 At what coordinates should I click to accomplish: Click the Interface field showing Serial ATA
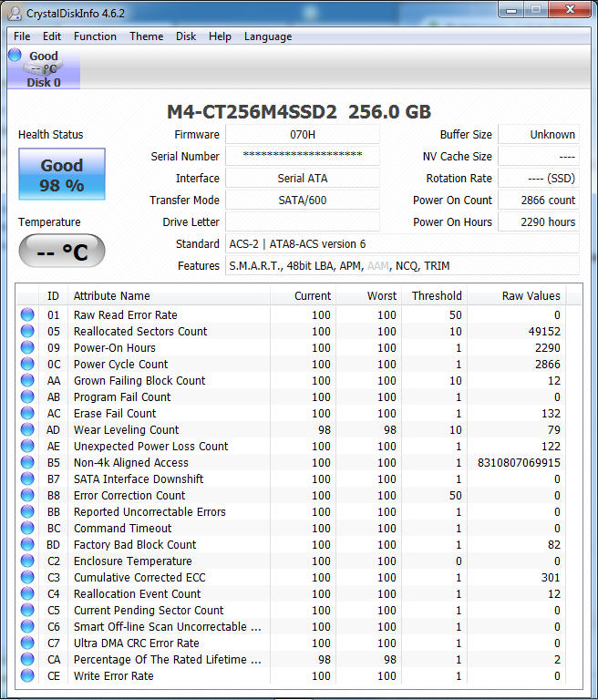(303, 178)
